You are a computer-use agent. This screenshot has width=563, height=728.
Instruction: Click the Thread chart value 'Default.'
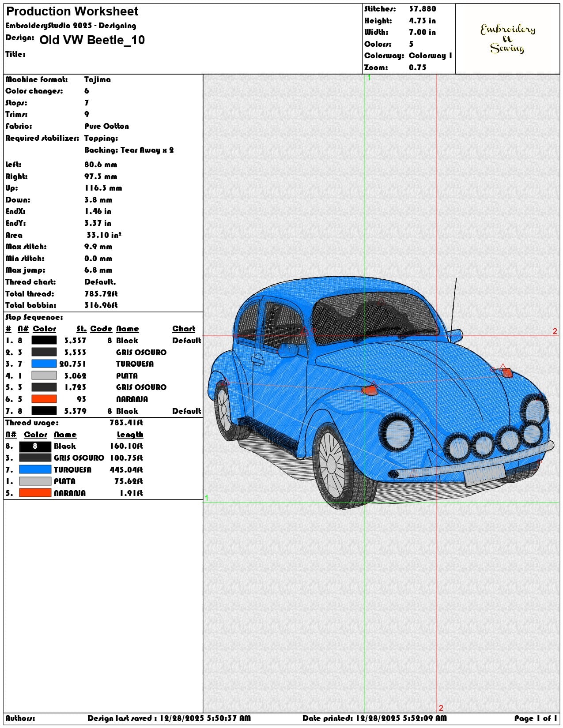click(100, 282)
